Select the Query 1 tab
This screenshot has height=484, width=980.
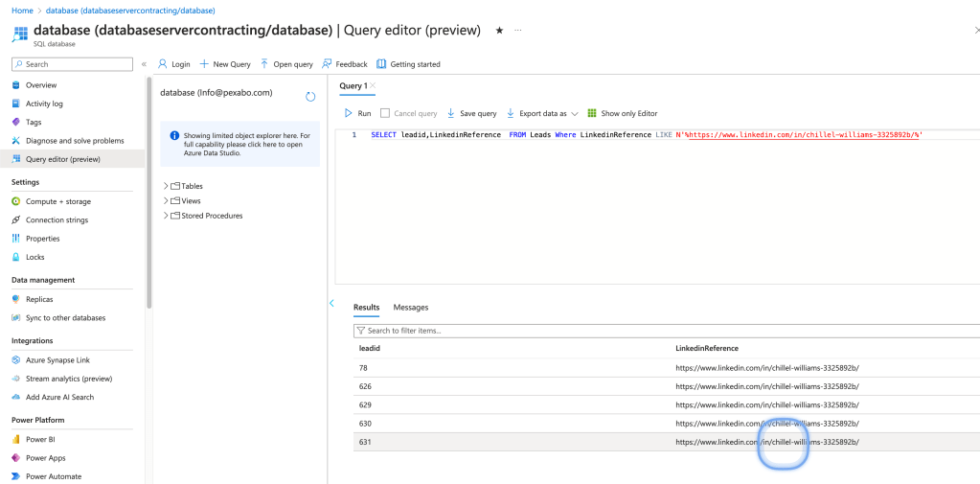point(353,85)
